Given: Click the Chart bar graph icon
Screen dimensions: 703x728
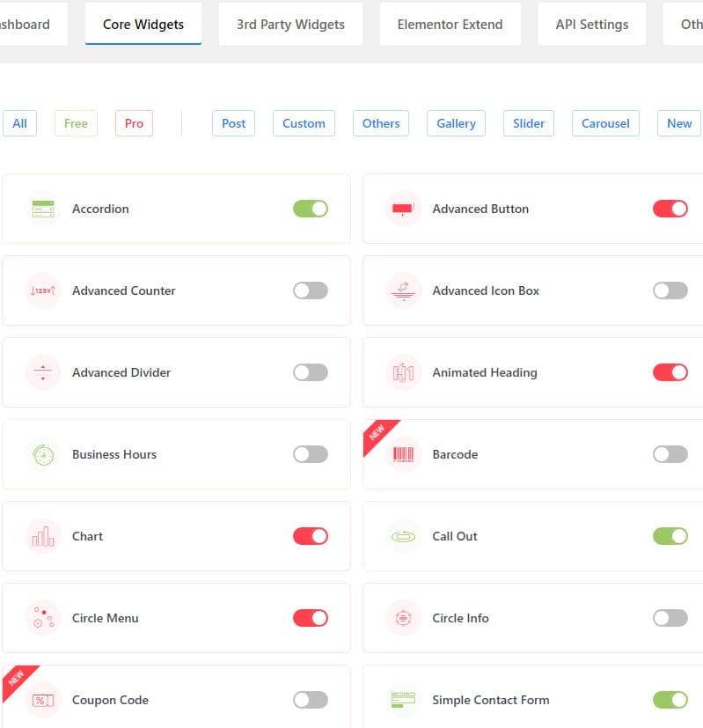Looking at the screenshot, I should pyautogui.click(x=43, y=536).
